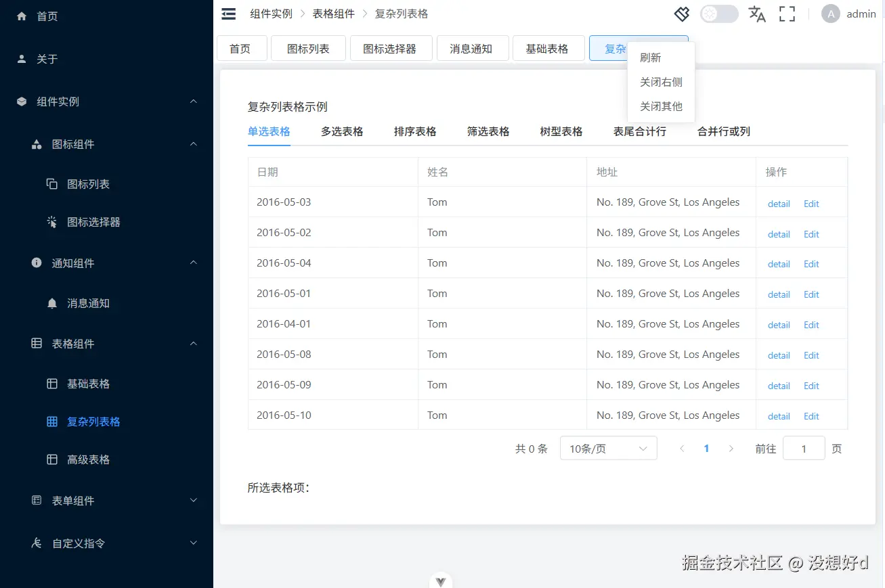Expand the 表单组件 submenu chevron
This screenshot has height=588, width=885.
coord(194,501)
